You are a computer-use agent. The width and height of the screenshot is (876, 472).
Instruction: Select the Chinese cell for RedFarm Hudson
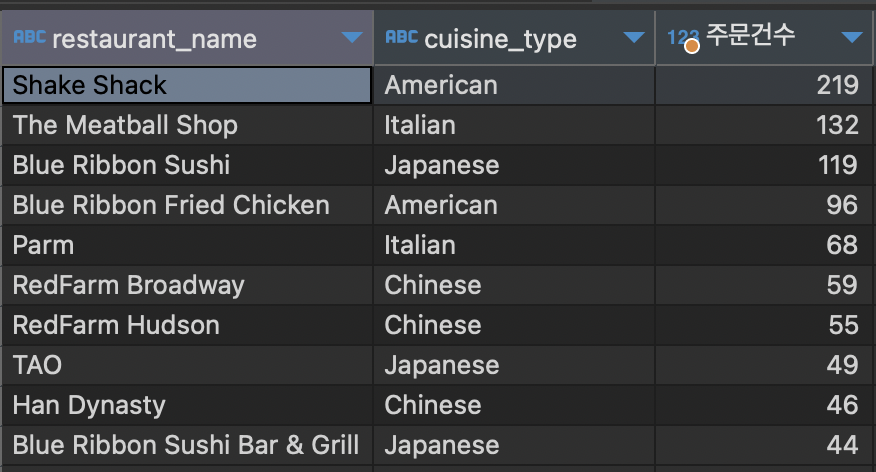click(514, 325)
